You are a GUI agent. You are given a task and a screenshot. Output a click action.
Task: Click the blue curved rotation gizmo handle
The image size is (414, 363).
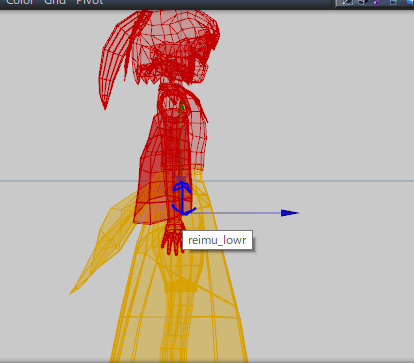tap(182, 199)
